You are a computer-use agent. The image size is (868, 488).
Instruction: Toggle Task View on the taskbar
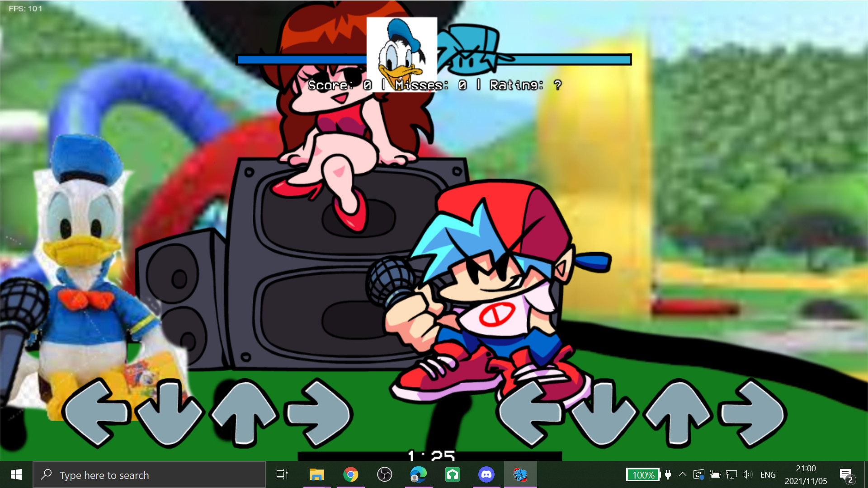click(281, 474)
